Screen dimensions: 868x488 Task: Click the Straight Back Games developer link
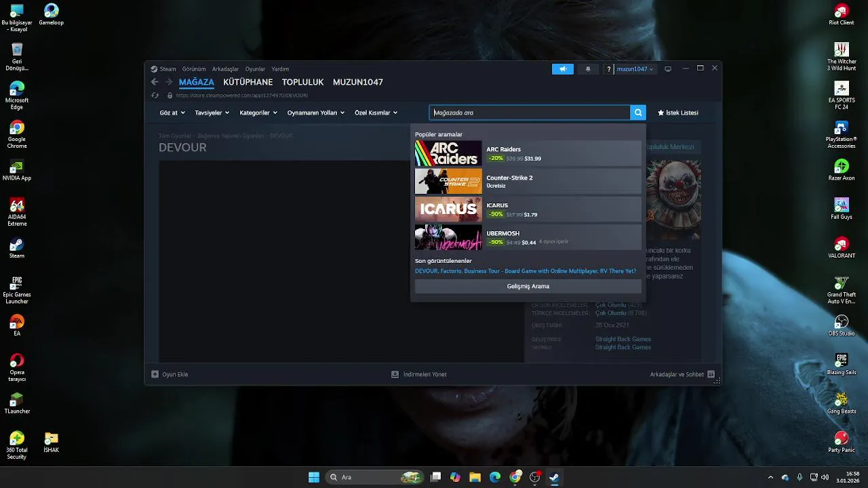tap(623, 339)
